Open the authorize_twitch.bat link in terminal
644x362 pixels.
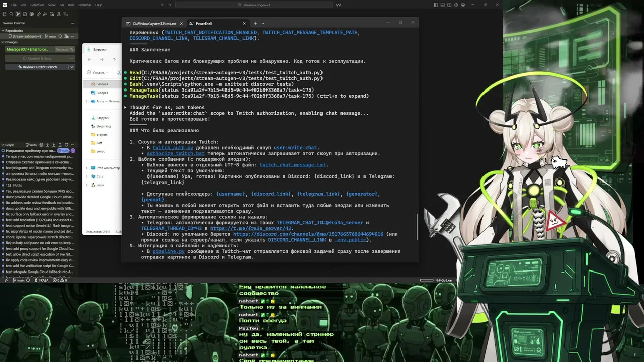click(x=176, y=153)
